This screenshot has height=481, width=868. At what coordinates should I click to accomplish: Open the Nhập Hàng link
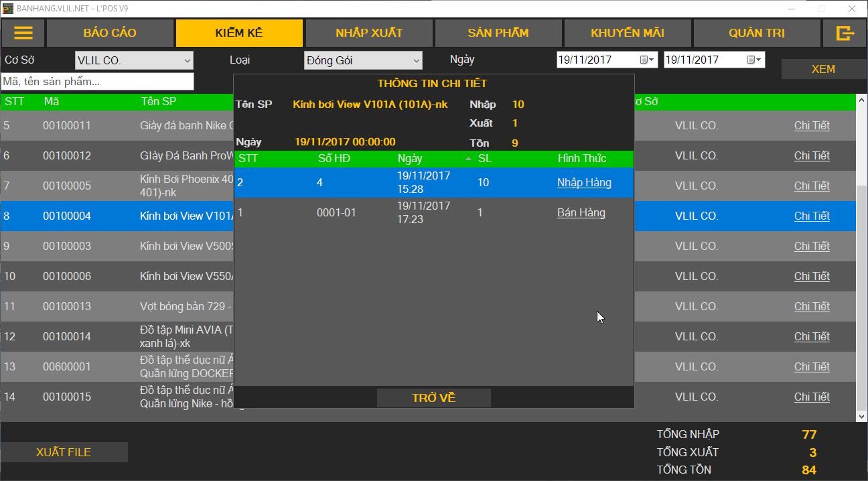point(584,183)
